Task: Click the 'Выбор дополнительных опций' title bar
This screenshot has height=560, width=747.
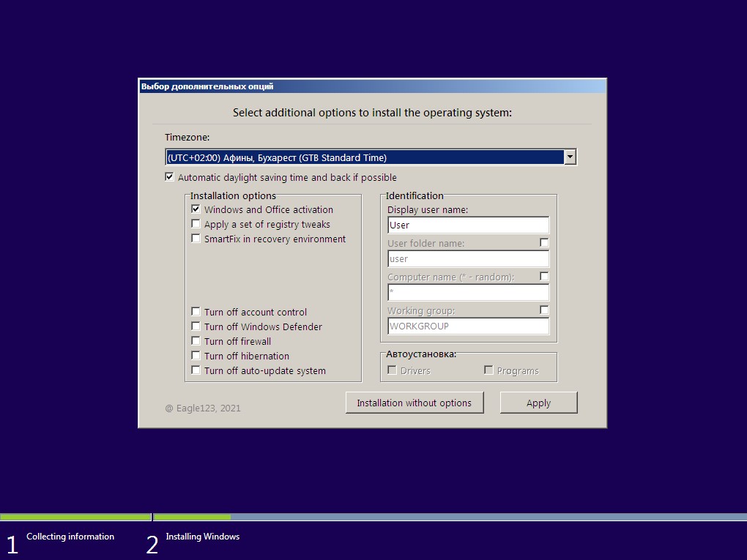Action: [372, 86]
